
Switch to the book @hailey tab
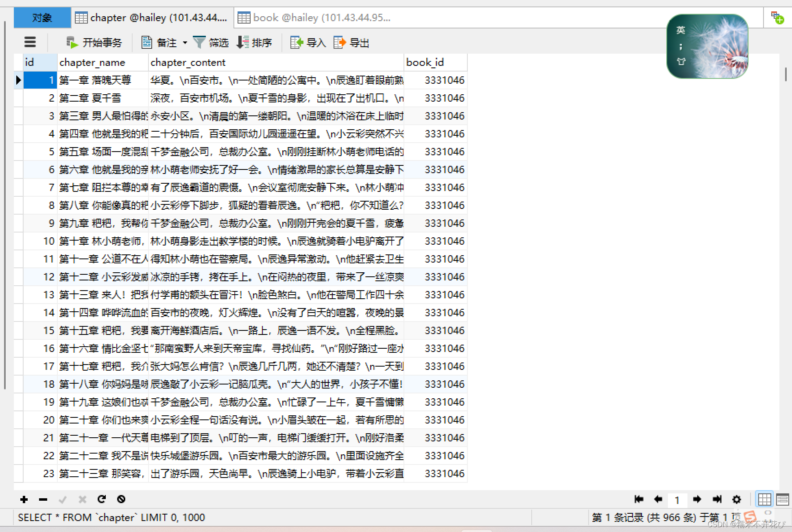(x=314, y=18)
